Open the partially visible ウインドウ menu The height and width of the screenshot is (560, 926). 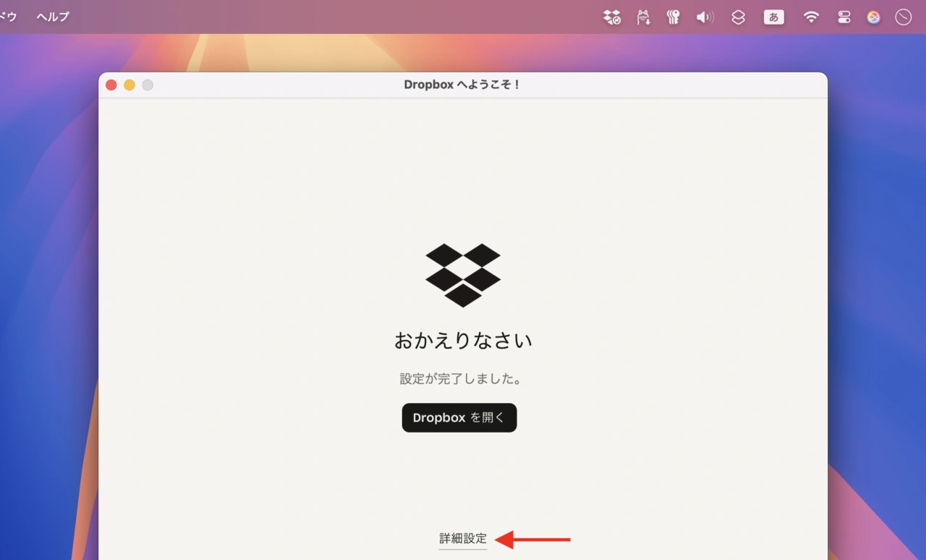(x=7, y=17)
